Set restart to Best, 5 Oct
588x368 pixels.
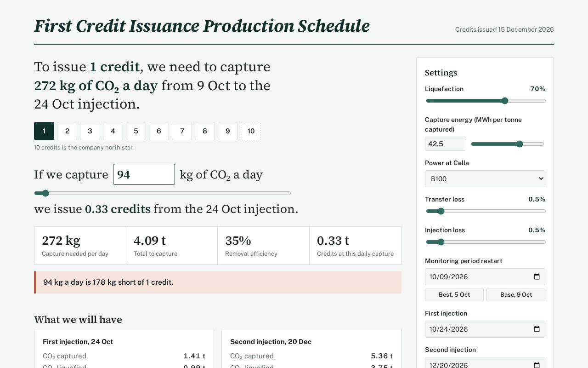(x=454, y=294)
